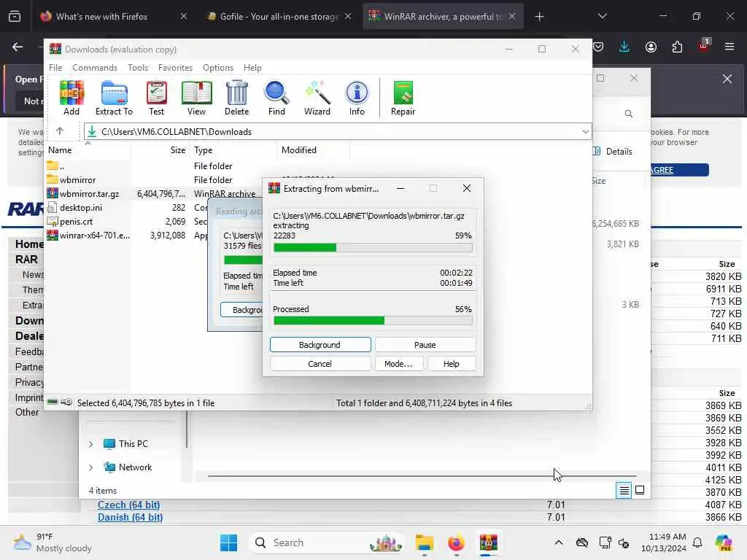This screenshot has height=560, width=747.
Task: Click the Firefox downloads arrow icon
Action: pyautogui.click(x=624, y=47)
